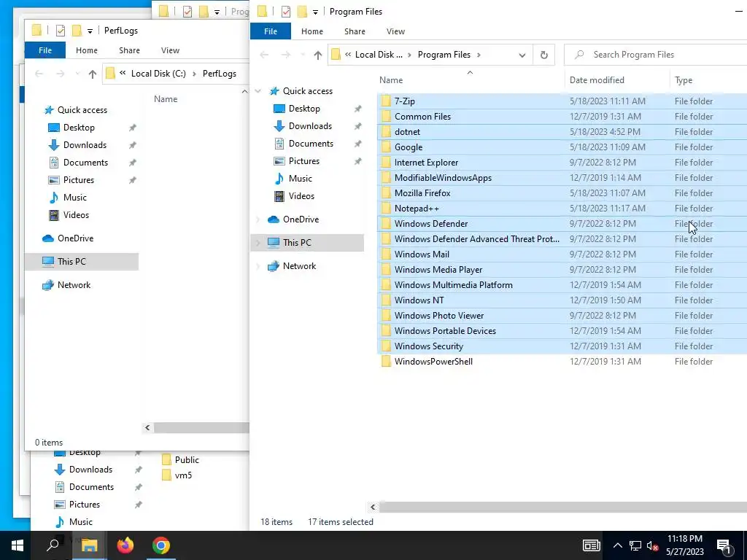The image size is (747, 560).
Task: Open File Explorer on the taskbar
Action: [x=89, y=545]
